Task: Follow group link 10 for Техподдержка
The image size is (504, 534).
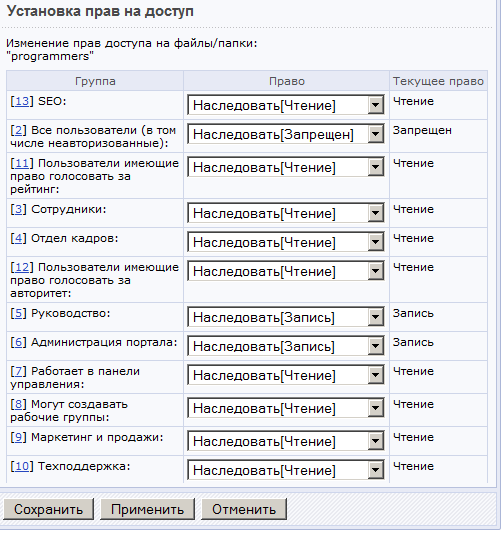Action: click(x=22, y=466)
